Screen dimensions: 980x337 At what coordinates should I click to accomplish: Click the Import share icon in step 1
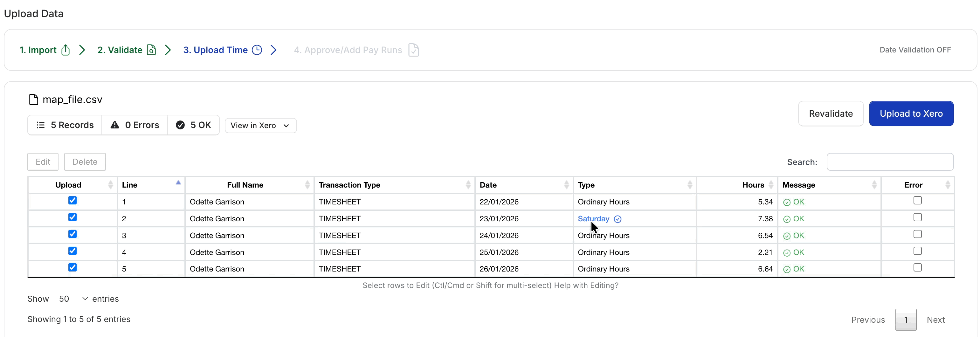click(66, 50)
